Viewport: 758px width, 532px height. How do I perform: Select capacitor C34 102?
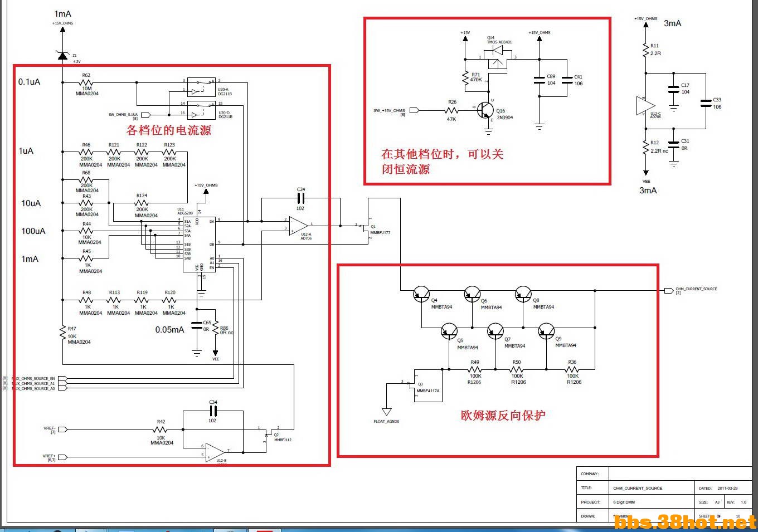pos(212,411)
